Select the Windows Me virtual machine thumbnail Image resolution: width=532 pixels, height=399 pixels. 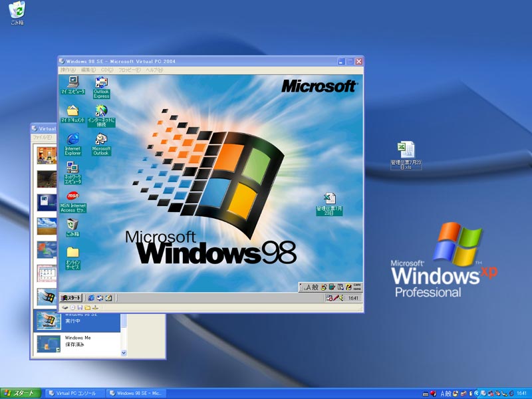(x=49, y=344)
